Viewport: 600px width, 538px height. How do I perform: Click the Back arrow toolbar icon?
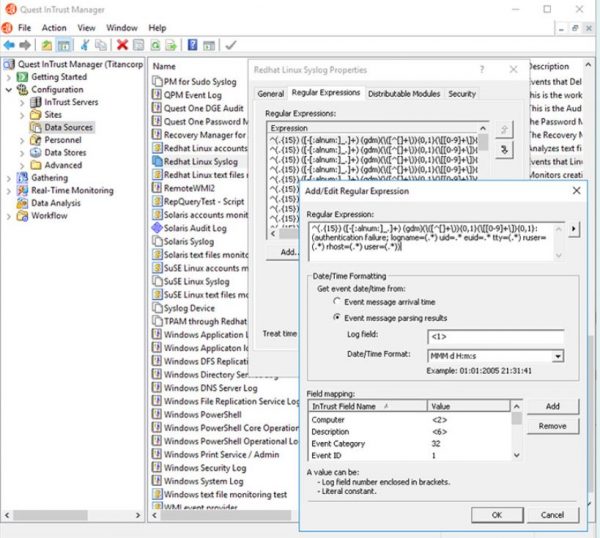(x=9, y=45)
